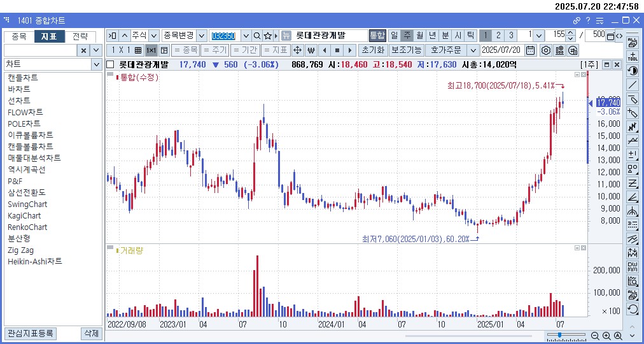Select the angle line tool icon
644x344 pixels.
click(633, 197)
